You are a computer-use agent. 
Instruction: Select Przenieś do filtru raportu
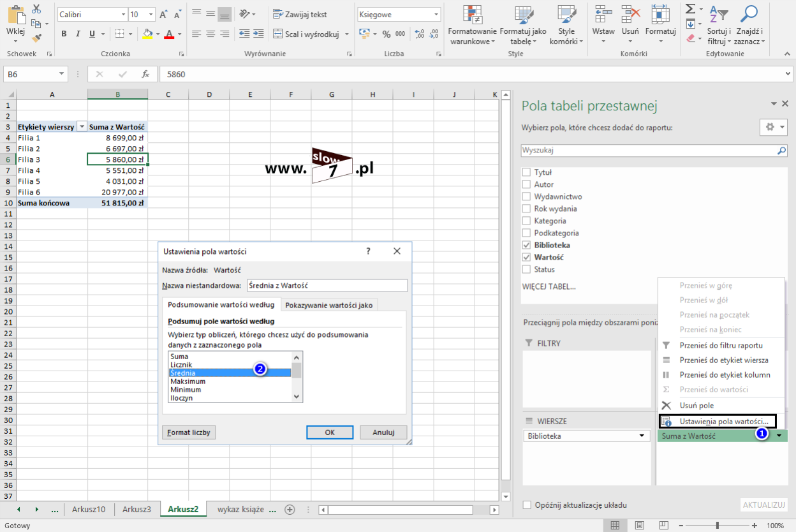tap(721, 345)
